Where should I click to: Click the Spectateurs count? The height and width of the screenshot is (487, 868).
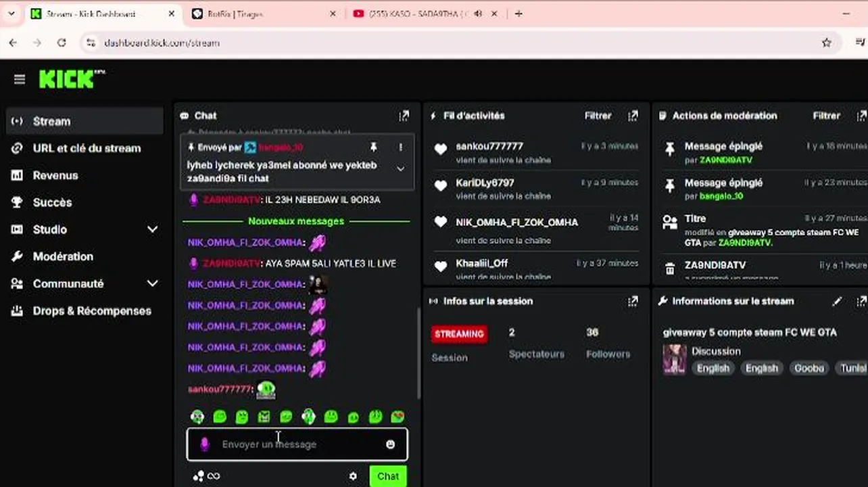(x=512, y=332)
